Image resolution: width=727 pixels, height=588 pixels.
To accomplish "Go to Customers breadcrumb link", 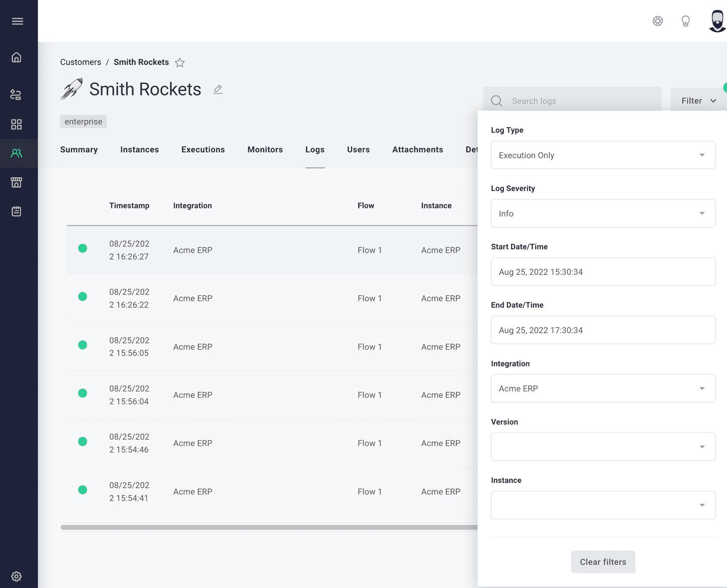I will tap(80, 62).
